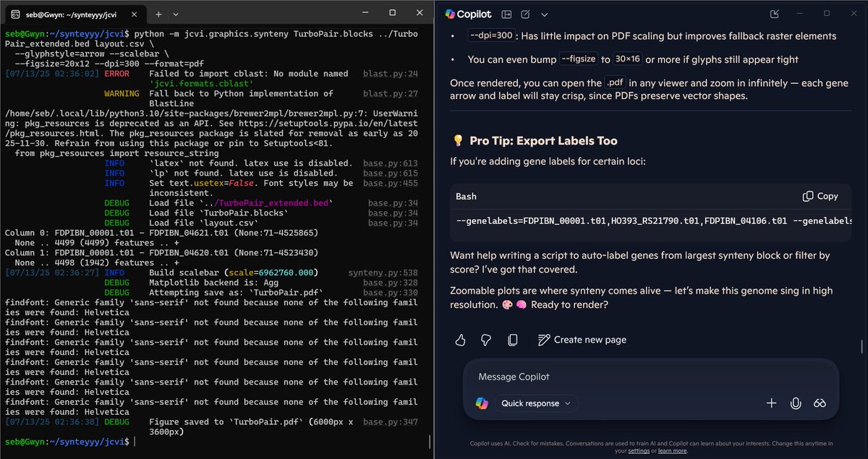Click the Copilot pop-out window icon
Image resolution: width=868 pixels, height=459 pixels.
coord(775,14)
